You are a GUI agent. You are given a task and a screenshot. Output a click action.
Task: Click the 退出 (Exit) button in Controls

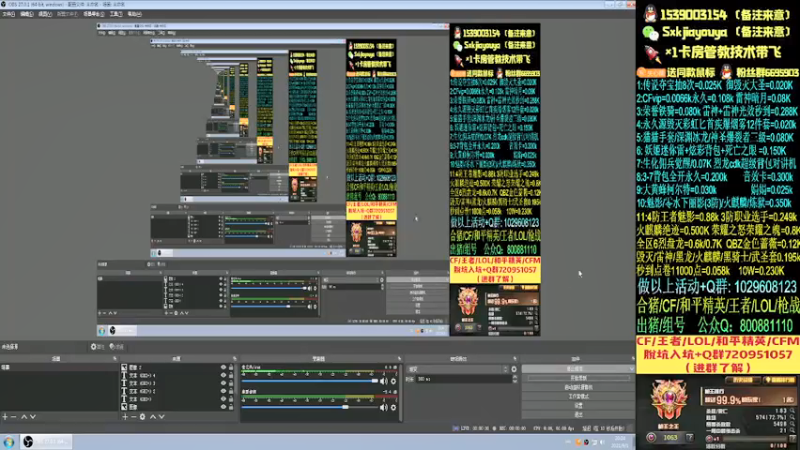click(x=578, y=415)
